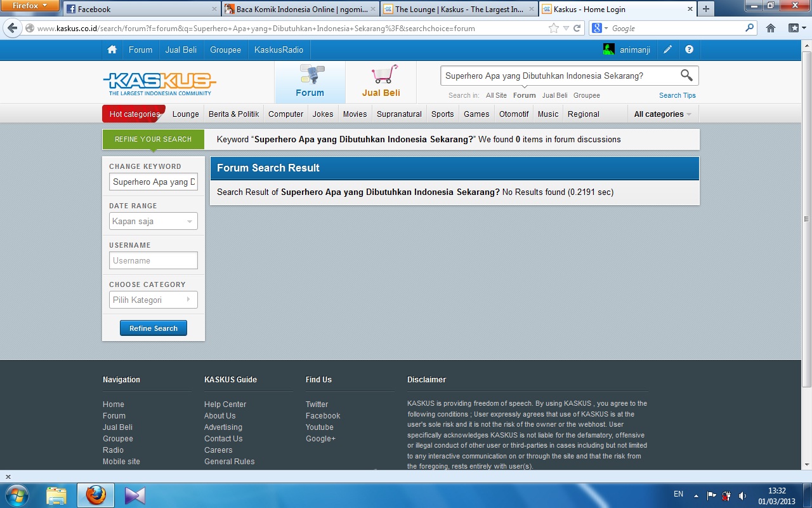Click the Kaskus logo

[159, 83]
